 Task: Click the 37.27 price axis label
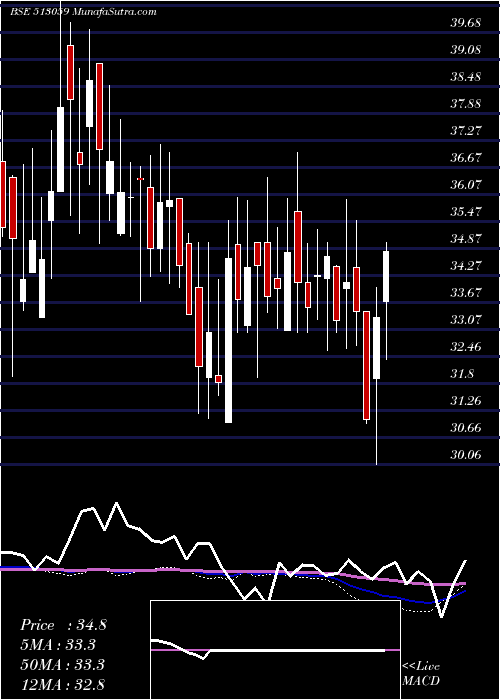tap(466, 131)
